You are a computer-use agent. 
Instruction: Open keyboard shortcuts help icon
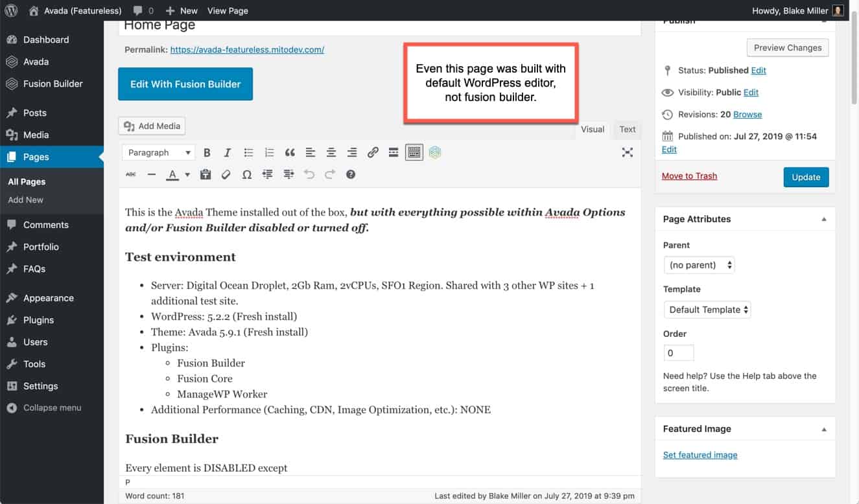[351, 174]
